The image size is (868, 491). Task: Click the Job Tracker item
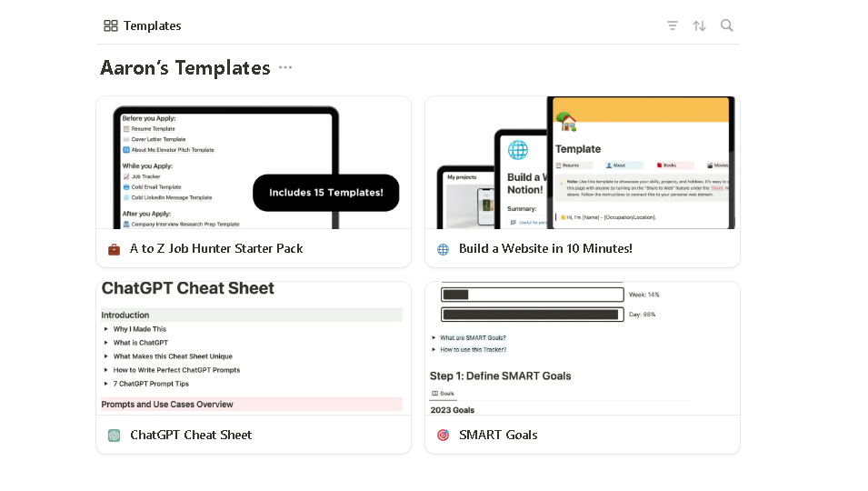[x=142, y=176]
